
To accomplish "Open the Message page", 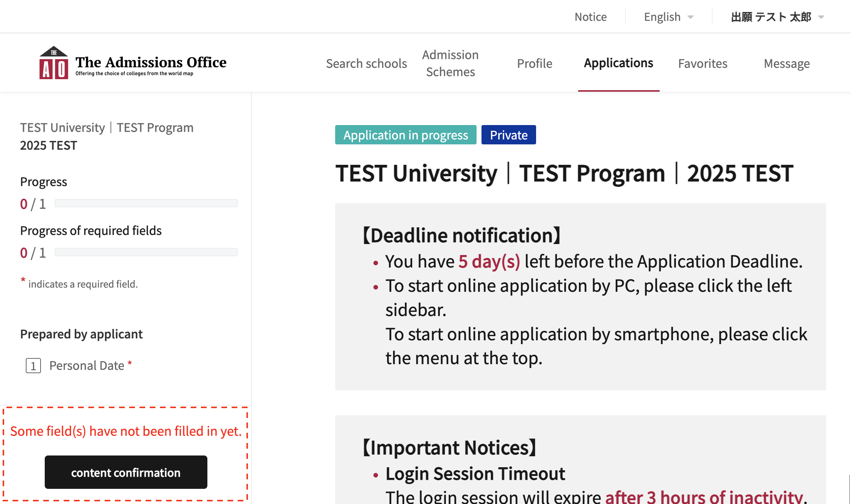I will click(x=786, y=63).
